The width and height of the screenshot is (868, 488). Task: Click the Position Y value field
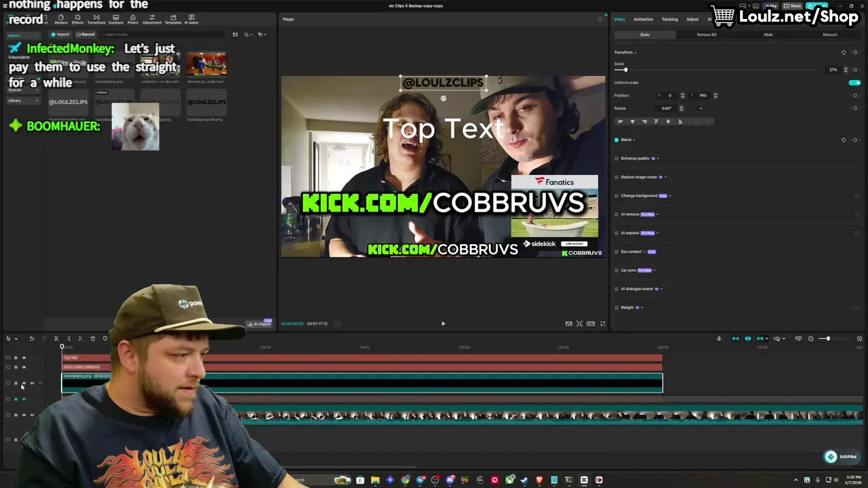coord(703,96)
